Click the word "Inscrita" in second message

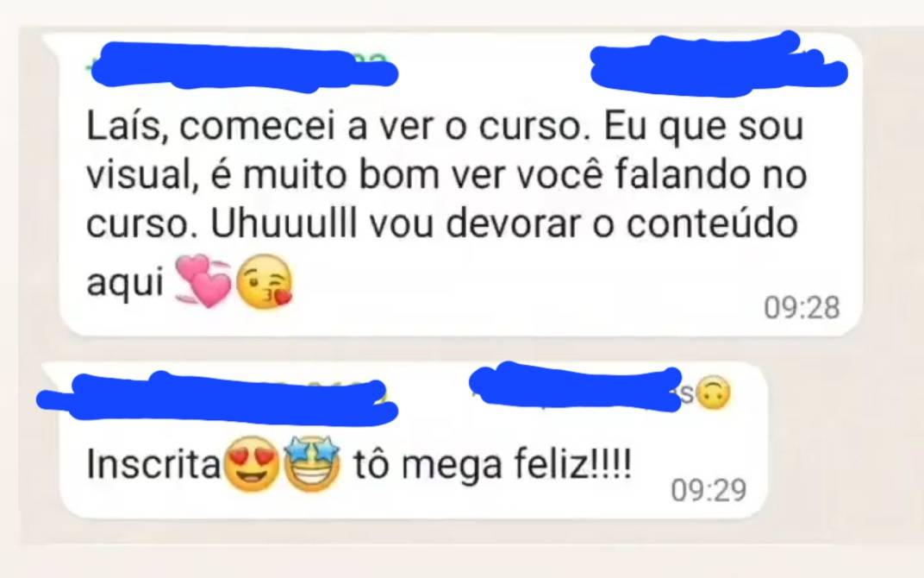click(x=153, y=464)
